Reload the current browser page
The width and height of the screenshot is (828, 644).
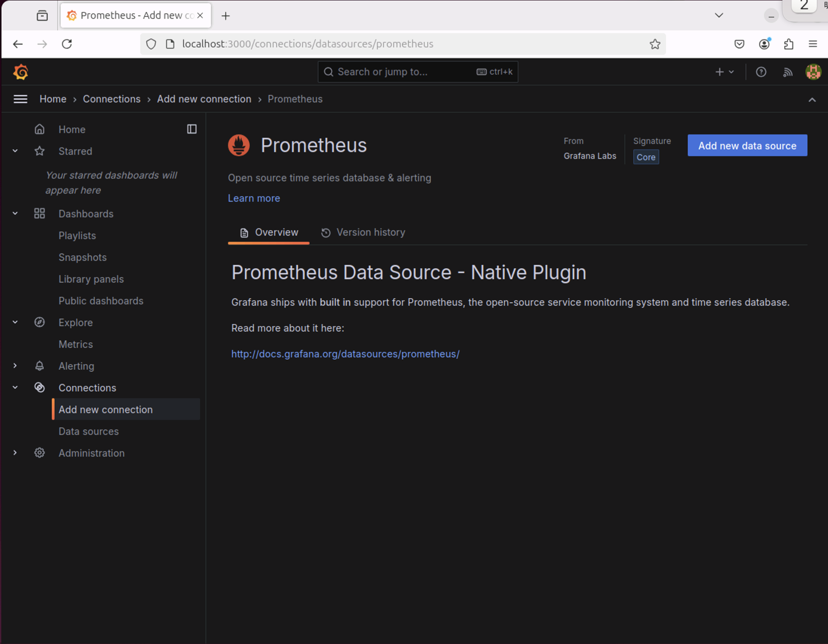[x=67, y=44]
